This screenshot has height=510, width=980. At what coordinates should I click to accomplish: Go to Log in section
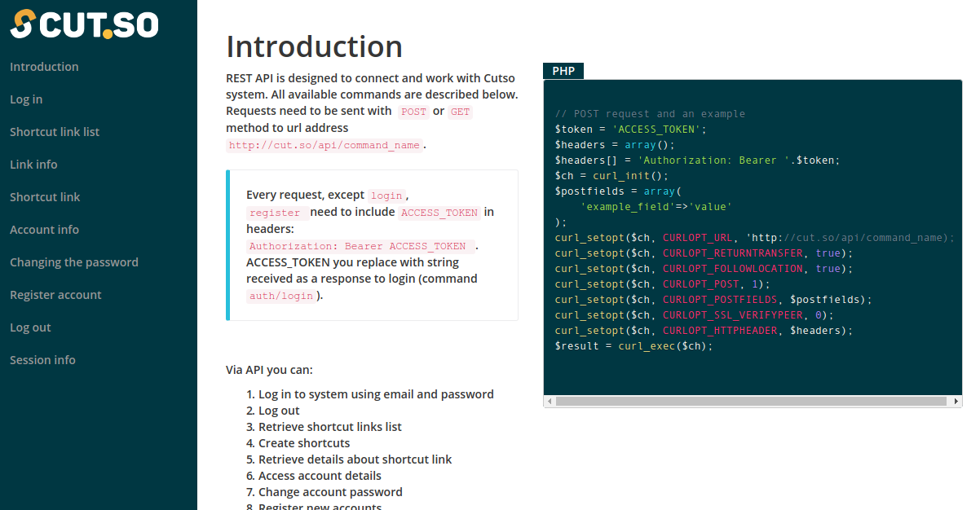click(26, 99)
